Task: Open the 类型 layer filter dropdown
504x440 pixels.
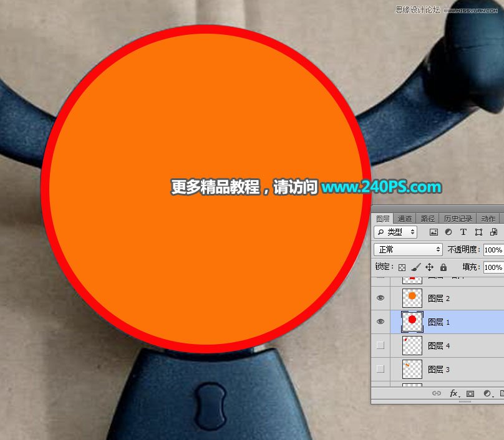Action: tap(395, 232)
